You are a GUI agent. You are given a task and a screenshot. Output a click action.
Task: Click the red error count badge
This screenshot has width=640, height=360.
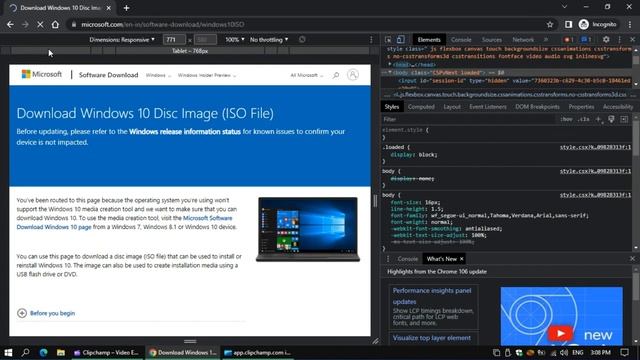[x=569, y=40]
